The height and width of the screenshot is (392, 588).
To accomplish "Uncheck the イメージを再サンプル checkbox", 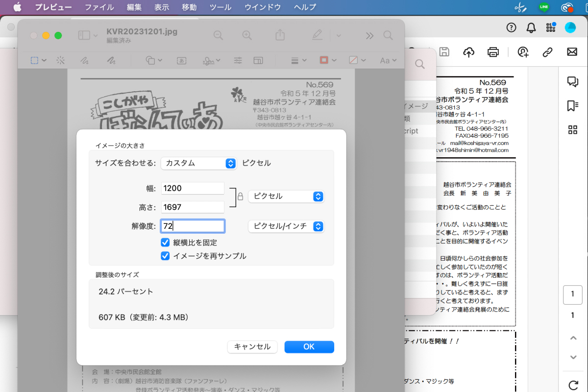I will [x=165, y=256].
